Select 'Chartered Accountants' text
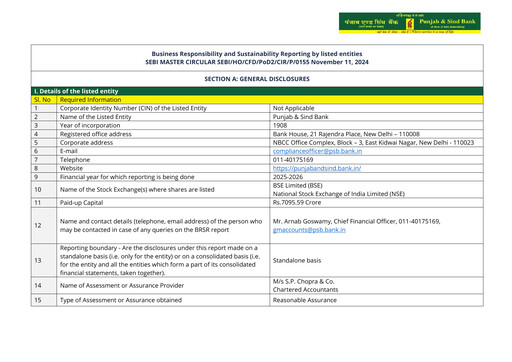 click(305, 290)
